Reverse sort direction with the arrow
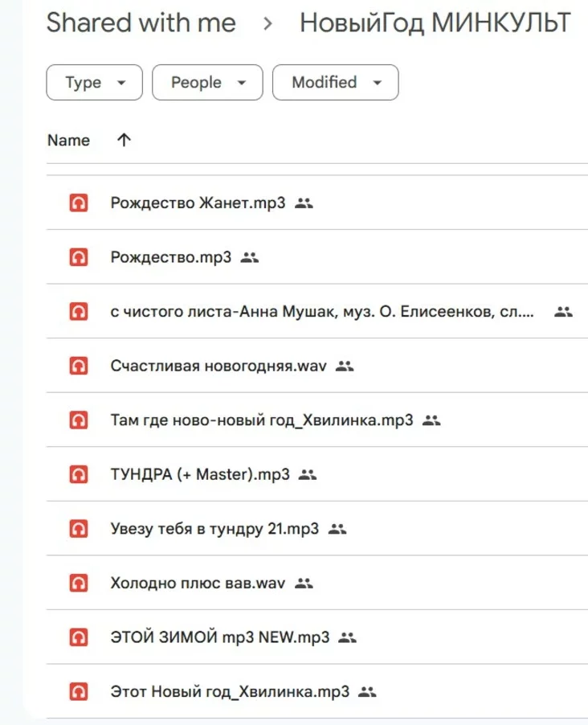588x725 pixels. [123, 141]
